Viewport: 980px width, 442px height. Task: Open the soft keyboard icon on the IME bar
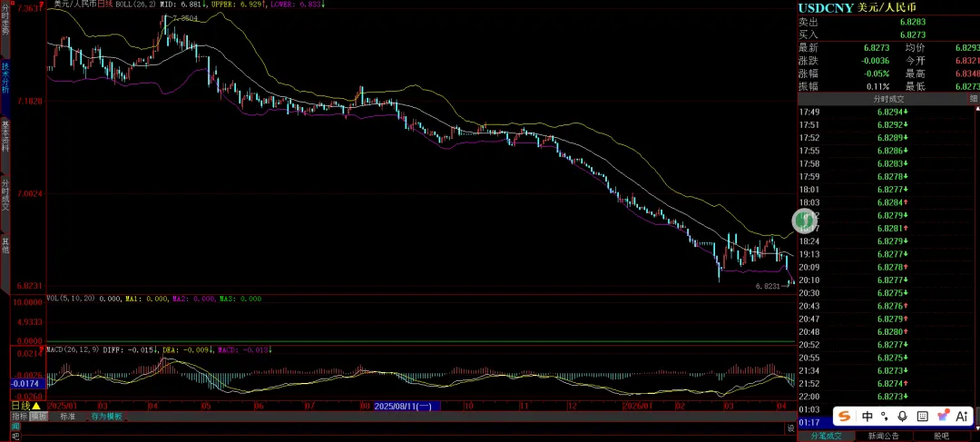tap(923, 416)
